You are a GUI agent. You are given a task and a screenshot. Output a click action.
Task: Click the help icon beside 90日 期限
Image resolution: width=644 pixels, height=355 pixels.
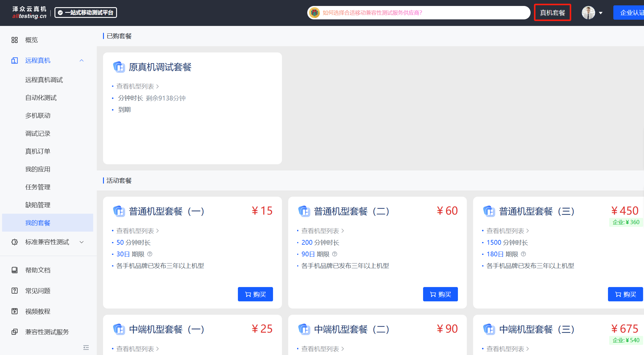(335, 254)
